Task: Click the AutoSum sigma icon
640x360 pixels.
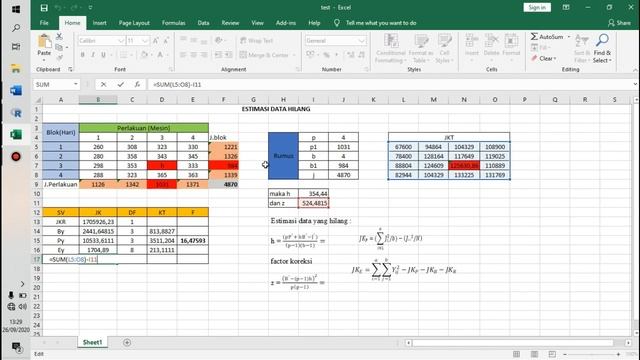Action: (x=534, y=37)
